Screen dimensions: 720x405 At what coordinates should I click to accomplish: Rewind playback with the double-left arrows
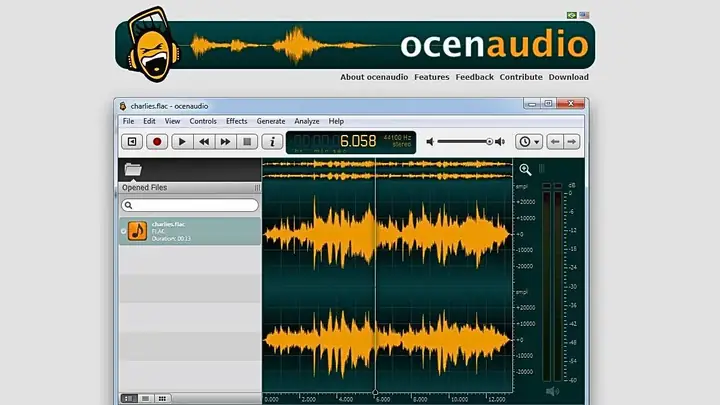click(204, 141)
